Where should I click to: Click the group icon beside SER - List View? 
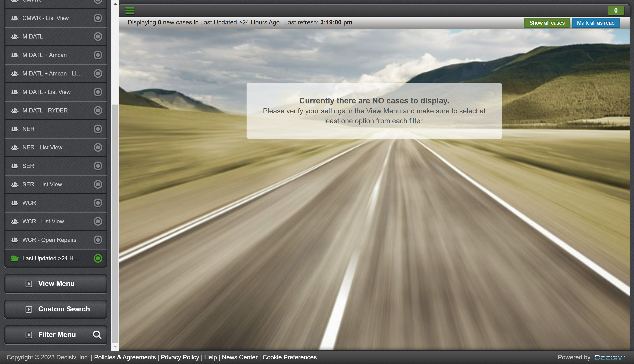pyautogui.click(x=15, y=184)
